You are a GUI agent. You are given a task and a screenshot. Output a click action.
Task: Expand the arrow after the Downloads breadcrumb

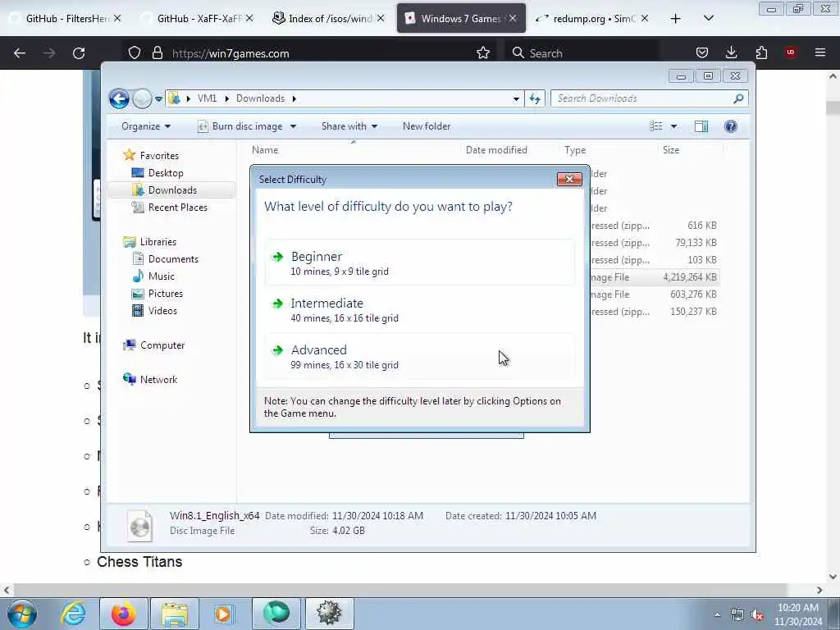[x=294, y=98]
